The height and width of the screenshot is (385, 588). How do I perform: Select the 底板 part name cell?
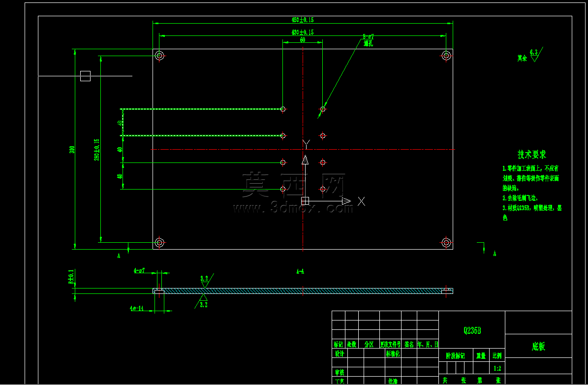tap(538, 346)
